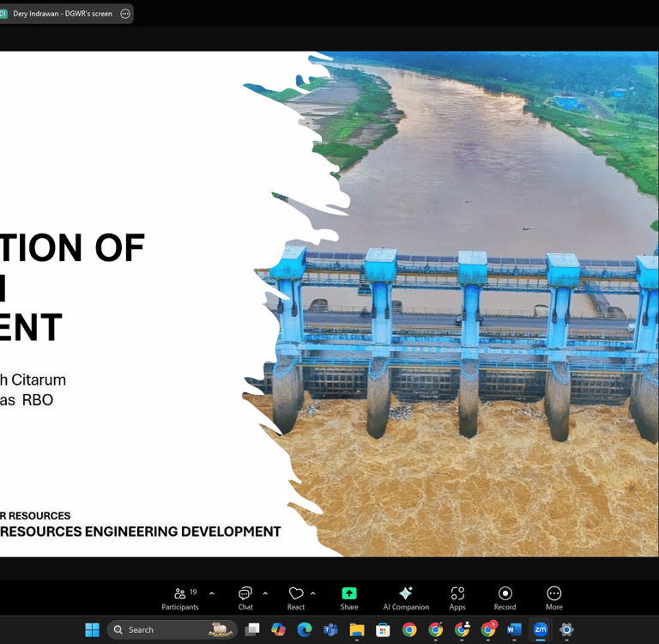This screenshot has width=659, height=644.
Task: Open the Windows Start menu
Action: click(x=92, y=629)
